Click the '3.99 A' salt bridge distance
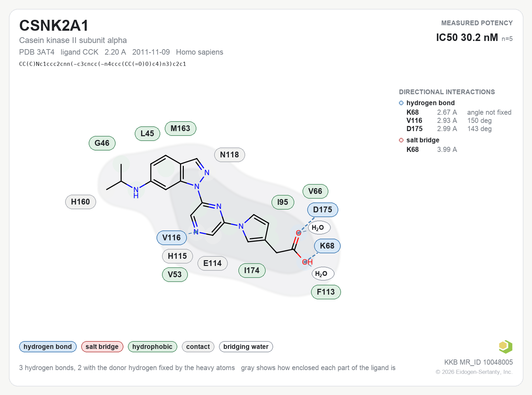Screen dimensions: 532x395 [x=447, y=150]
